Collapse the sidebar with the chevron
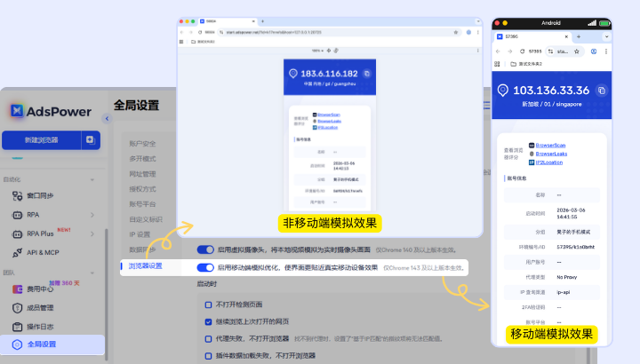 click(107, 119)
